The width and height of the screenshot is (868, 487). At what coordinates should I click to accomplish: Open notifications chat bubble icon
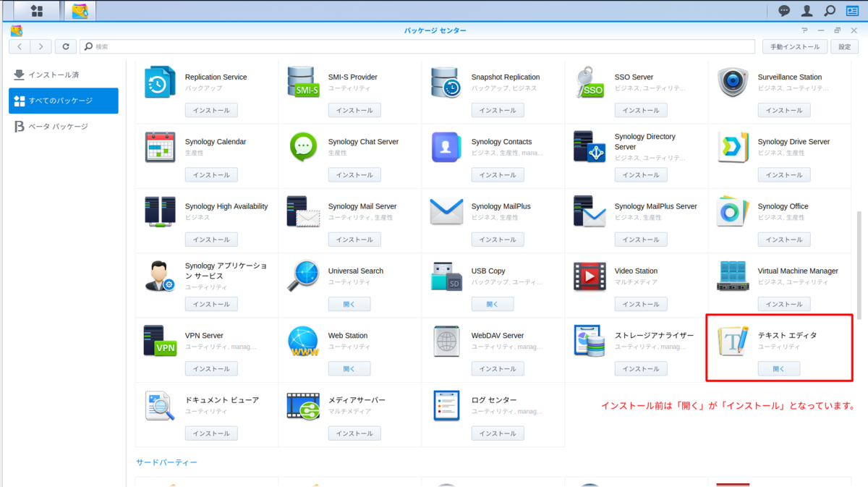(x=784, y=11)
